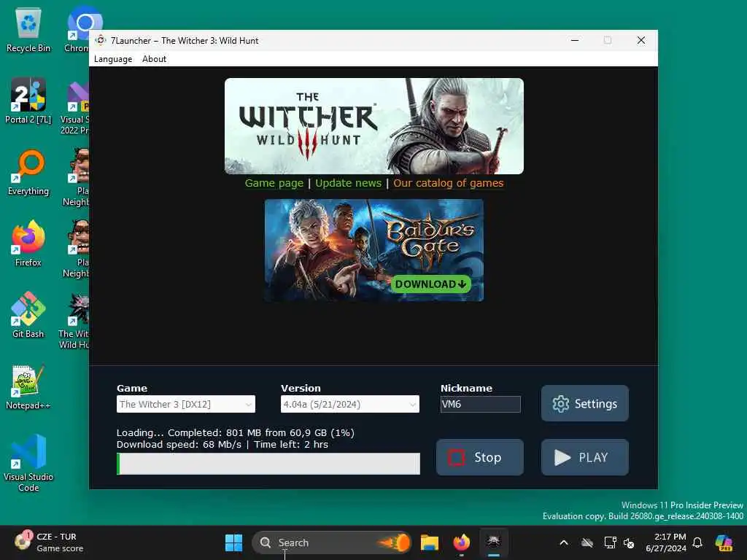The height and width of the screenshot is (560, 747).
Task: Open the Update news link
Action: pyautogui.click(x=348, y=183)
